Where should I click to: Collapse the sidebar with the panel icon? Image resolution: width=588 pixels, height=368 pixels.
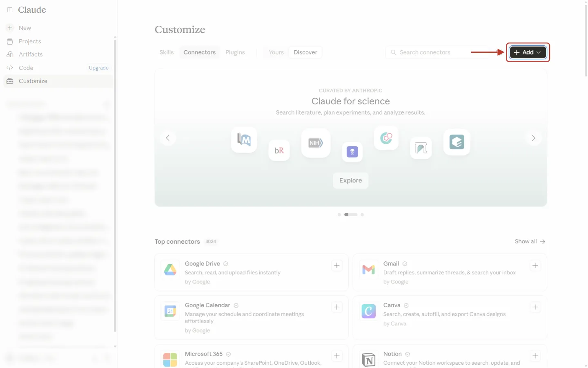10,10
